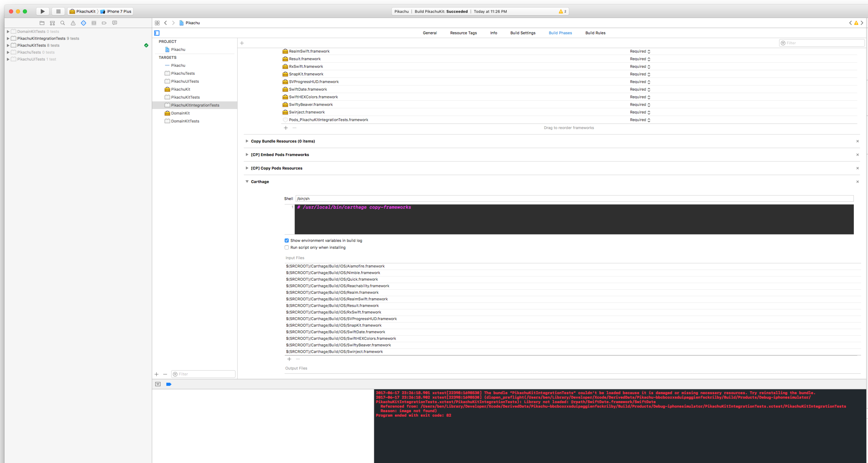Open the Report navigator speech bubble icon
Screen dimensions: 868x463
[114, 23]
